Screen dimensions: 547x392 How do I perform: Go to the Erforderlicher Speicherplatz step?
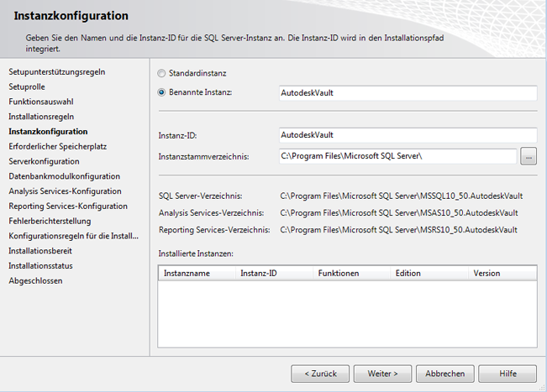tap(58, 147)
